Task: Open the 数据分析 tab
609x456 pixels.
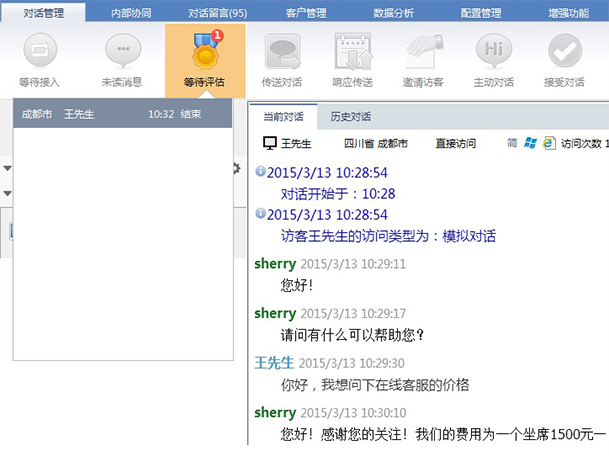Action: click(x=394, y=12)
